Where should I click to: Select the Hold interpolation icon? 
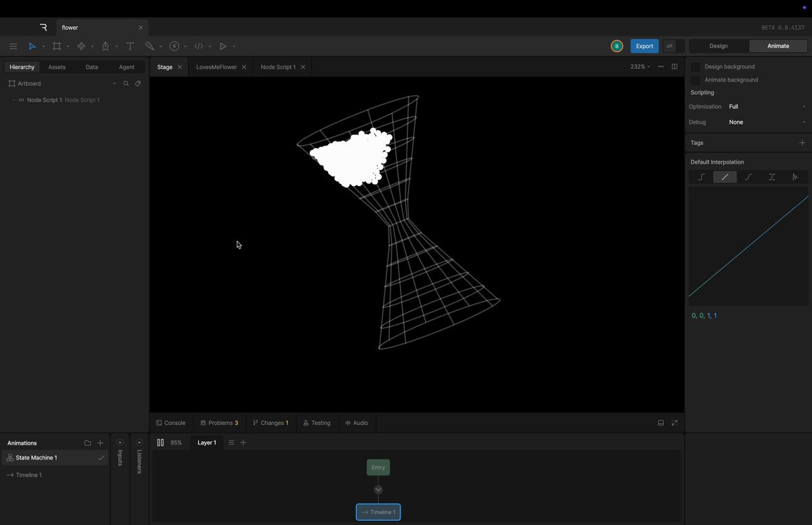tap(701, 177)
